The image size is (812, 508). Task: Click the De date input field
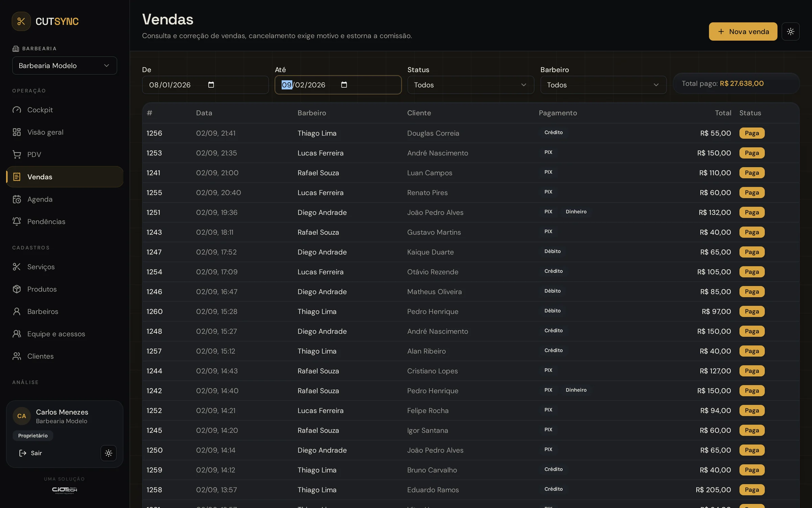tap(205, 85)
